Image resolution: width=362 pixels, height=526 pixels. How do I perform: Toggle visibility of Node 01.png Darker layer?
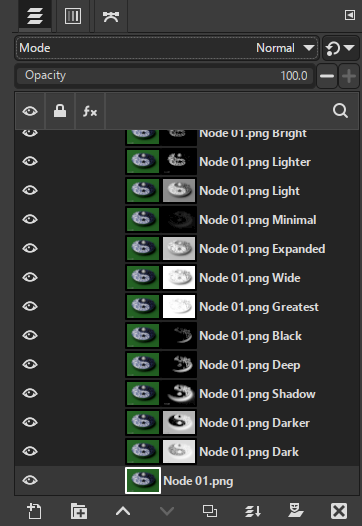[x=30, y=422]
